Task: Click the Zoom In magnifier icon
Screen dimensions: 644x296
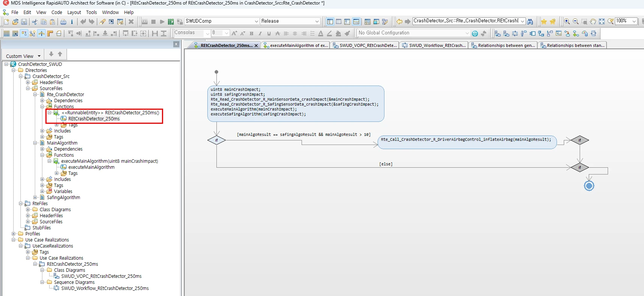Action: tap(567, 22)
